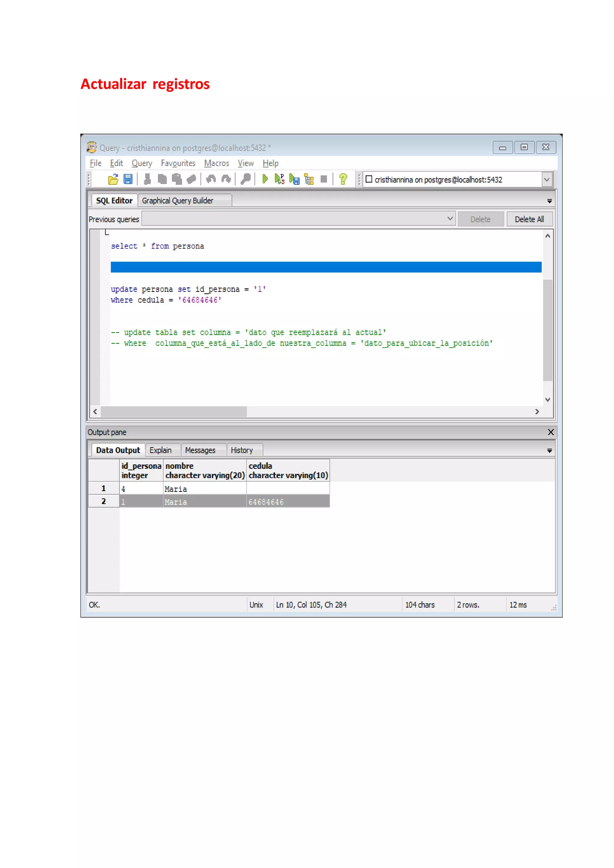614x868 pixels.
Task: Open the Edit menu
Action: [116, 163]
